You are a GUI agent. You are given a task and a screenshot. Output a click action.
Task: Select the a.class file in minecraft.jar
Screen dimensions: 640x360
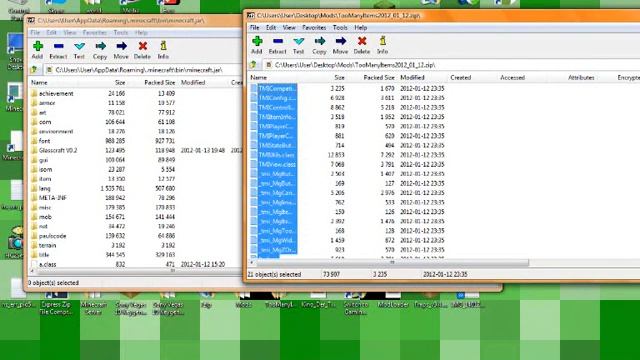point(47,264)
